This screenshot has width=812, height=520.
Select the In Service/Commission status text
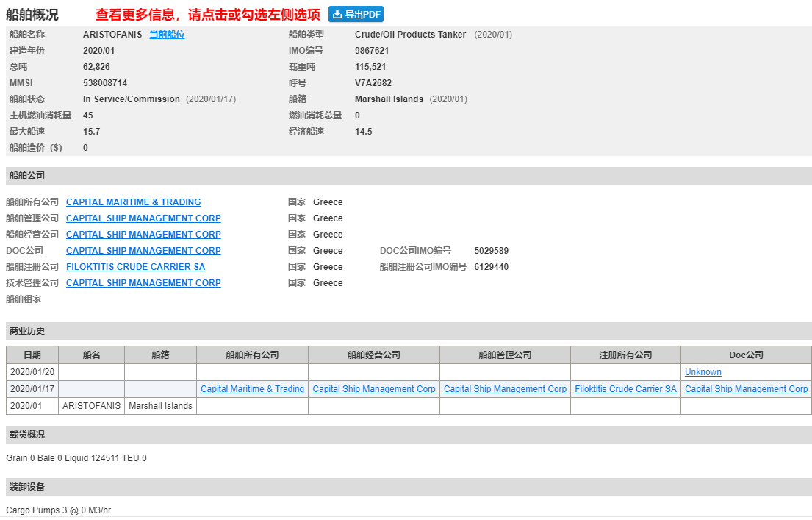[x=132, y=99]
